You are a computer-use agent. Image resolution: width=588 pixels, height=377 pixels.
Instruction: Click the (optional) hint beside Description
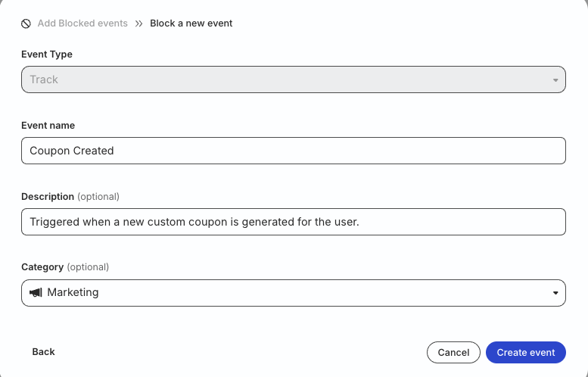coord(98,197)
